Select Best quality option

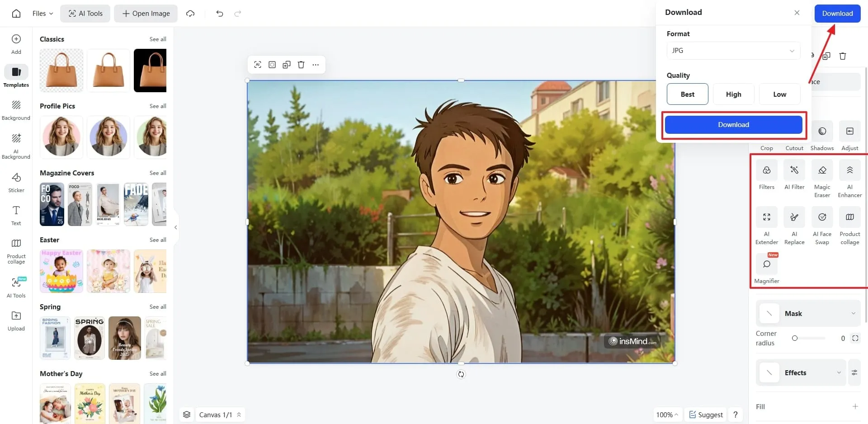click(687, 94)
